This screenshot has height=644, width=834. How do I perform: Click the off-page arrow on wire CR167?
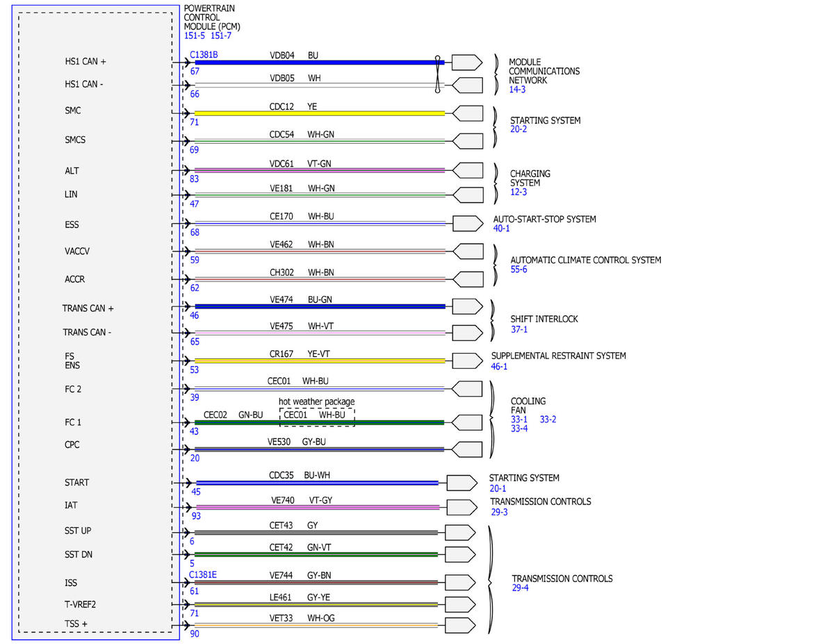click(x=467, y=361)
